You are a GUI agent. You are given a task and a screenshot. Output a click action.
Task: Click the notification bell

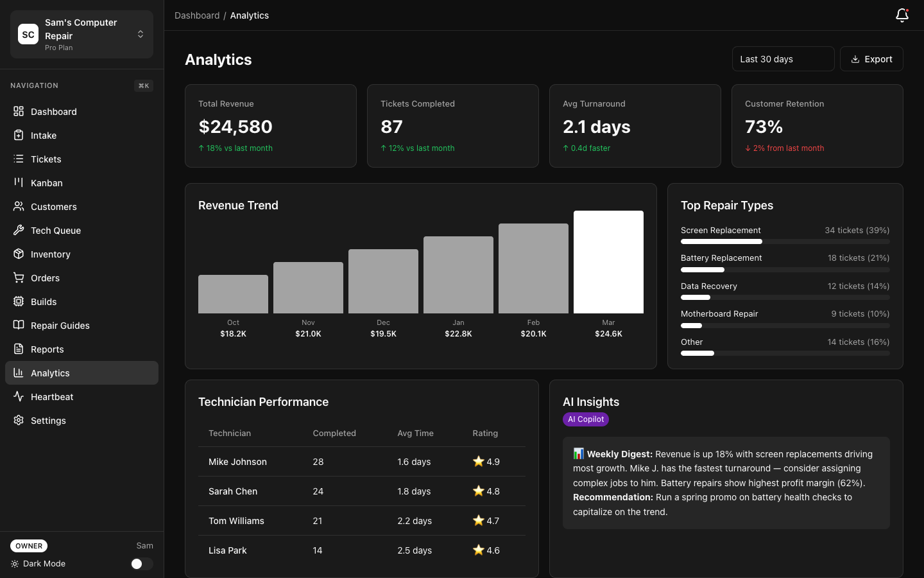[902, 15]
